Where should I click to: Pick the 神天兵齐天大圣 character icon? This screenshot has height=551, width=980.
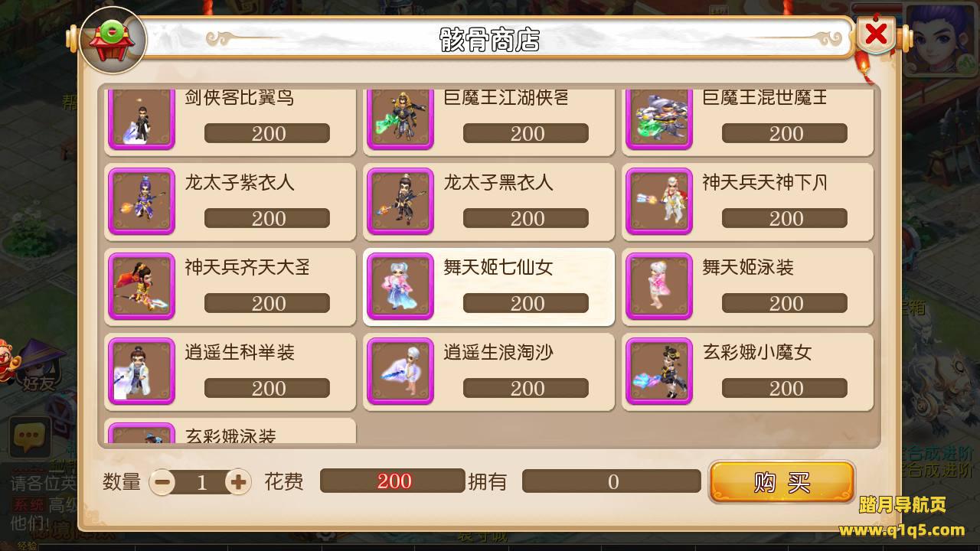click(142, 287)
